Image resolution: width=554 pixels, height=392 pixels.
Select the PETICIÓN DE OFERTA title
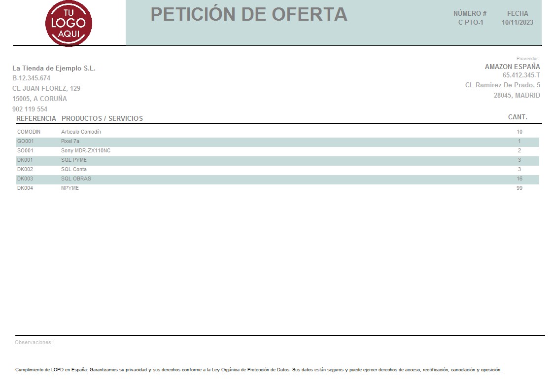[x=249, y=15]
